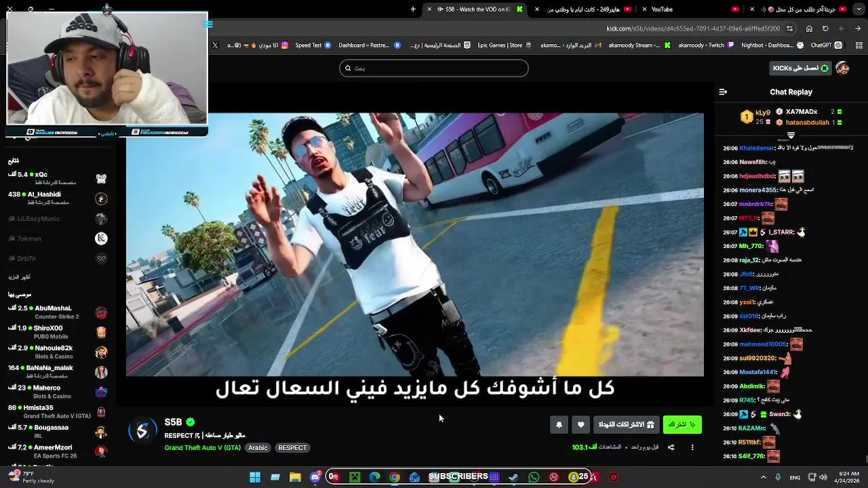The image size is (868, 488).
Task: Open the gift subscriptions button
Action: tap(626, 425)
